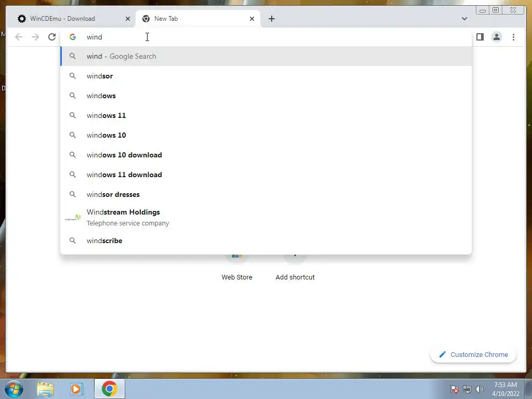Go forward using the forward arrow
The image size is (532, 399).
pyautogui.click(x=35, y=37)
